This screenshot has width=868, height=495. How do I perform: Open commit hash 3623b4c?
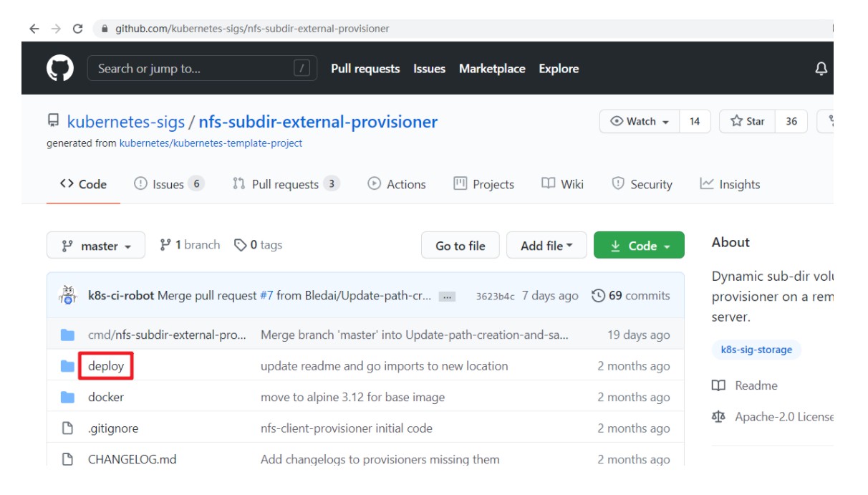[x=495, y=297]
